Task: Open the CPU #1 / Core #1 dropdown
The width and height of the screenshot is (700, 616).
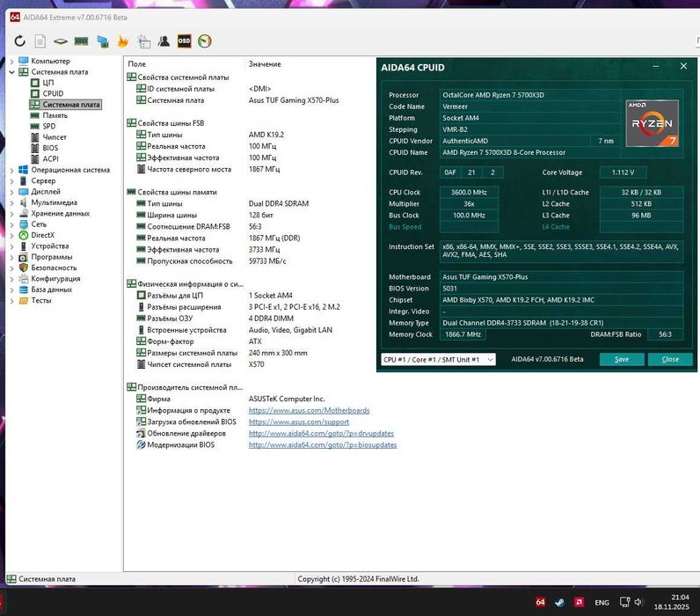Action: click(x=438, y=360)
